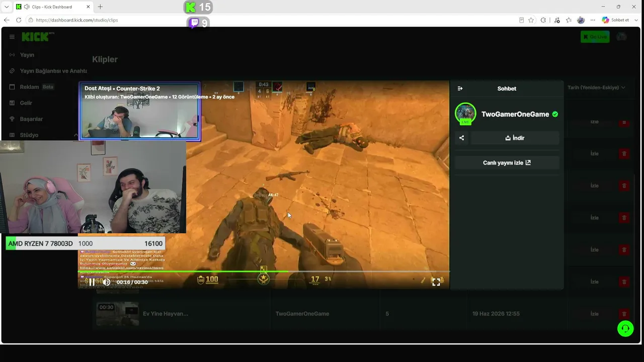Click the date "19 Haz 2026 12:55"
This screenshot has width=644, height=362.
[496, 314]
